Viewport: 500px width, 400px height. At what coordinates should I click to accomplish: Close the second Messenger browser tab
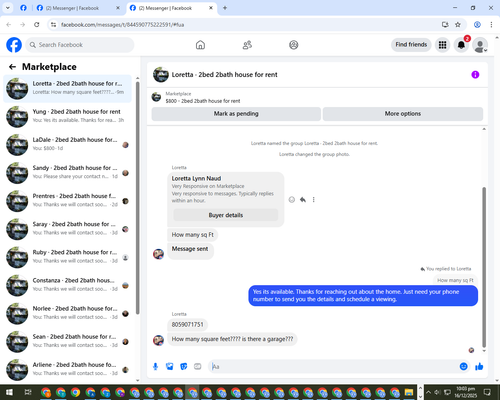[211, 8]
